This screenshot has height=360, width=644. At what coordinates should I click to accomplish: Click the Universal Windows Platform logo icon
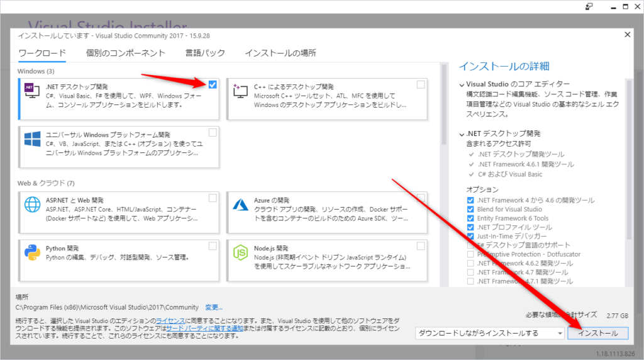[32, 139]
